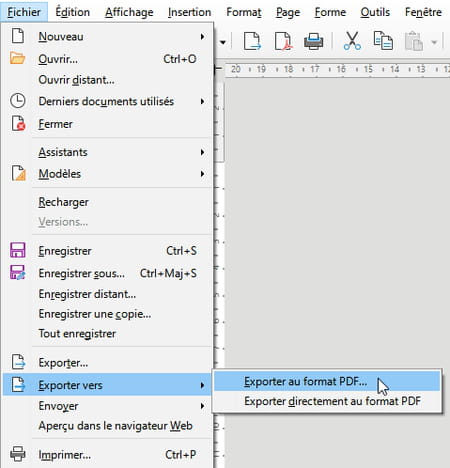Click the purple floppy icon beside Enregistrer
450x468 pixels.
pos(17,250)
